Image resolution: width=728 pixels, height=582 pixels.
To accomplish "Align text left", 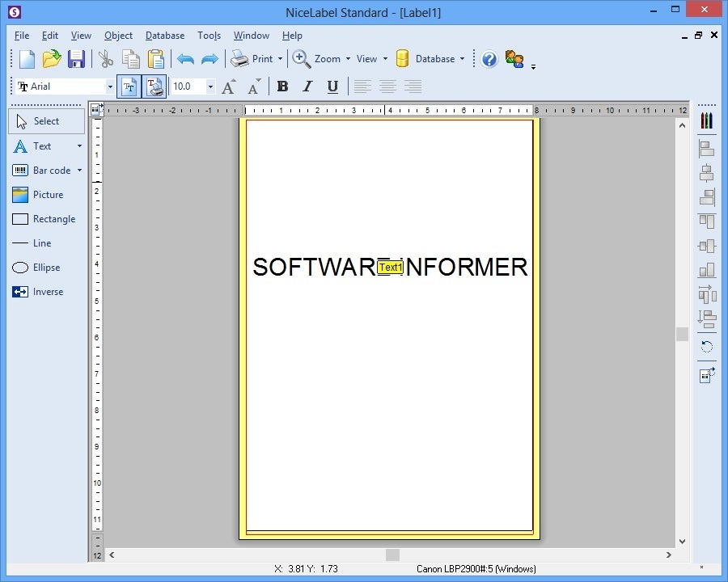I will tap(362, 86).
